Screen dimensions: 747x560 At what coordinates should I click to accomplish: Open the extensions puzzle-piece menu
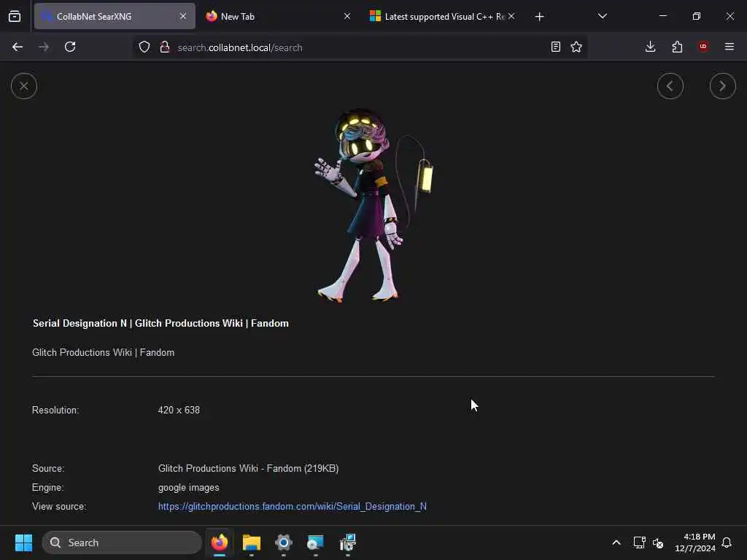coord(677,47)
